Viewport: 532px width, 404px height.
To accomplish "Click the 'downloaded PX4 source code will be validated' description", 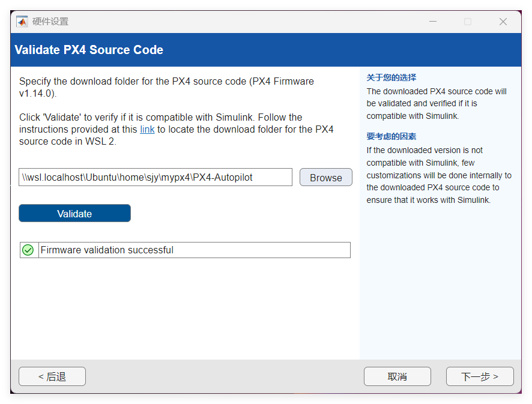I will tap(437, 103).
